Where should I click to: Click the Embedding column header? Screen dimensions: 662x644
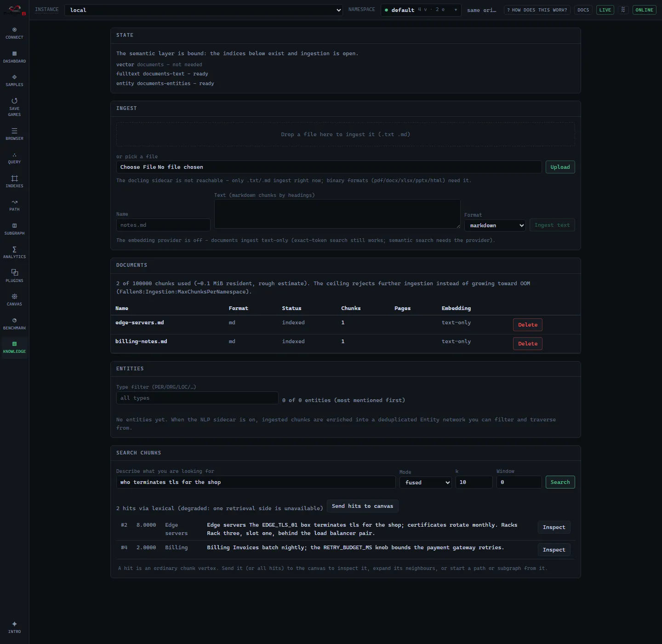[x=456, y=308]
